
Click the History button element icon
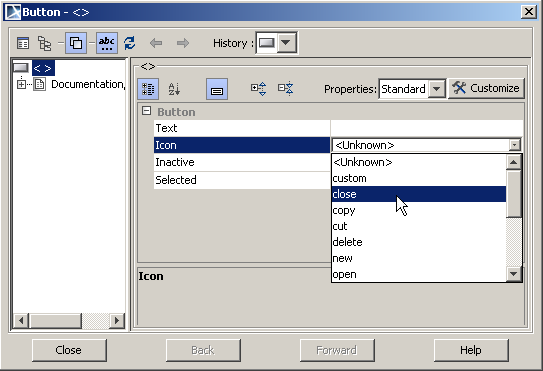click(x=267, y=43)
